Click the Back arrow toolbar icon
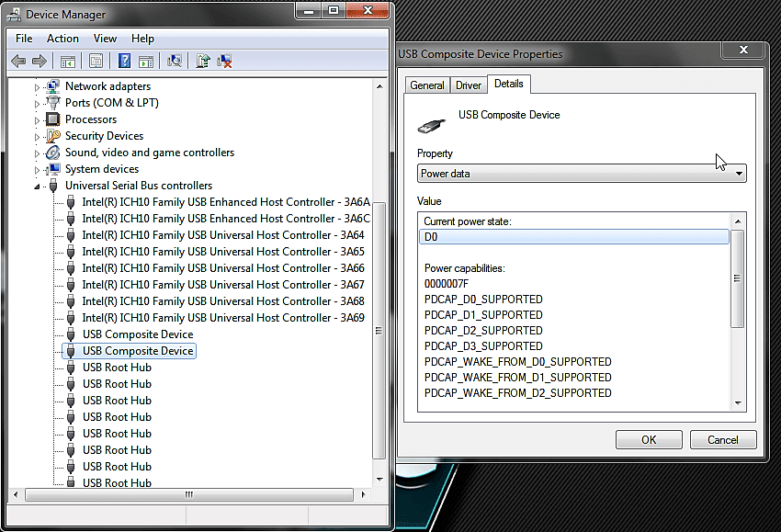The image size is (781, 532). [x=18, y=62]
